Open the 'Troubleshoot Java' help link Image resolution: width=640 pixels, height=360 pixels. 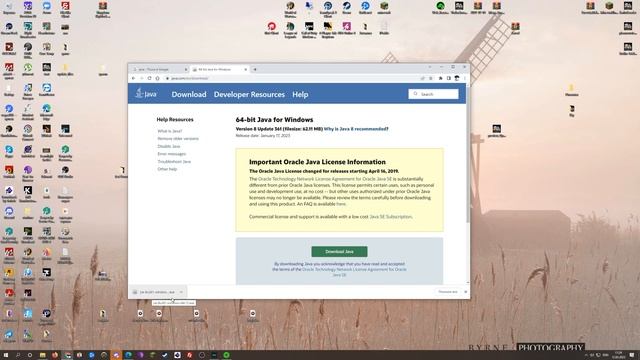[174, 162]
